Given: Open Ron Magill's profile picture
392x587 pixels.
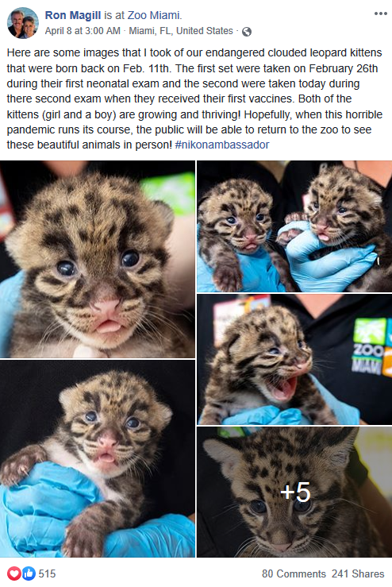Looking at the screenshot, I should (x=23, y=23).
